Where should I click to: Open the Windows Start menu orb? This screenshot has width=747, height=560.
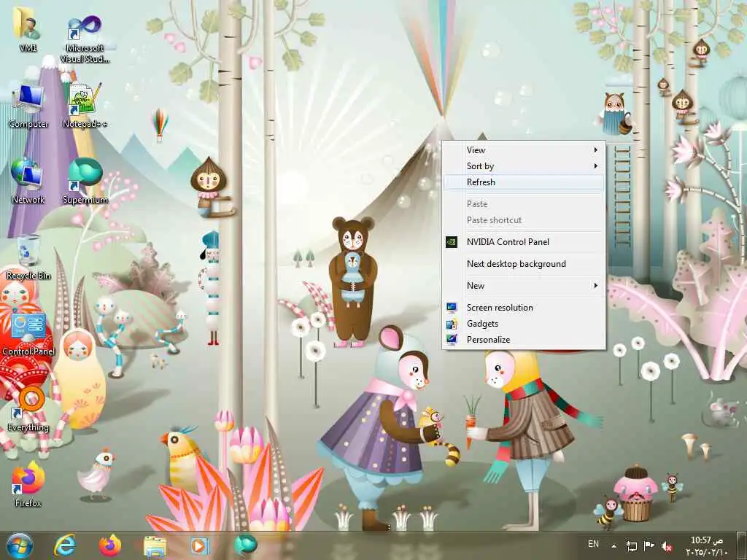[20, 545]
